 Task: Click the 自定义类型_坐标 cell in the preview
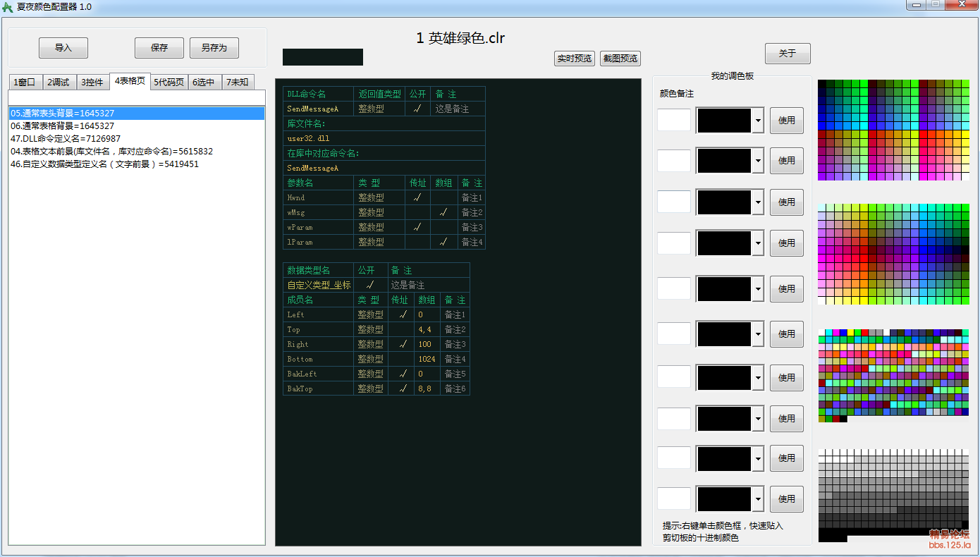[318, 285]
